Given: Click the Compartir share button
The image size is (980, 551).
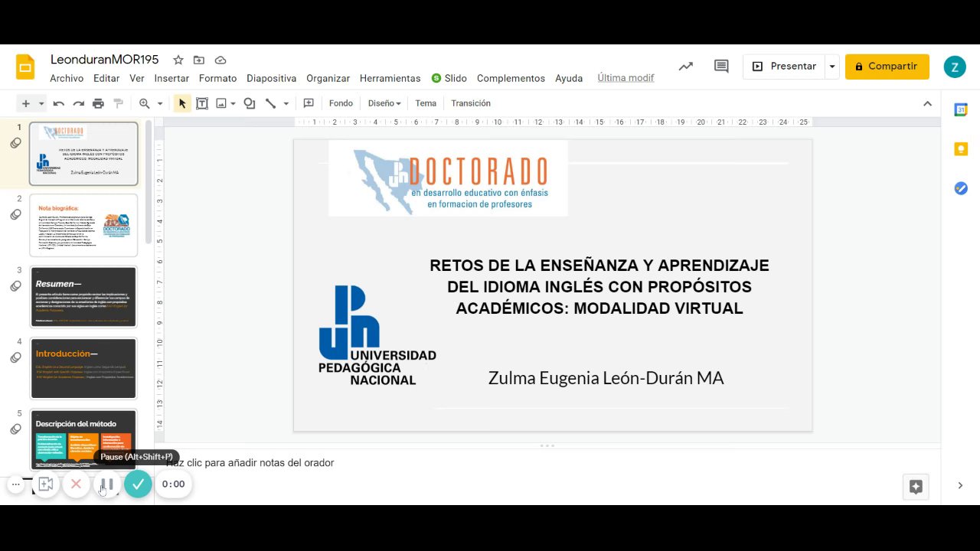Looking at the screenshot, I should (887, 67).
